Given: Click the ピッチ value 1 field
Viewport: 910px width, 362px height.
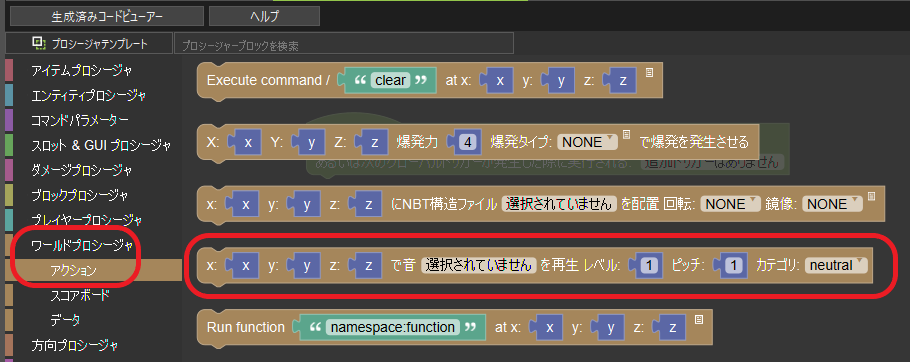Looking at the screenshot, I should 734,266.
